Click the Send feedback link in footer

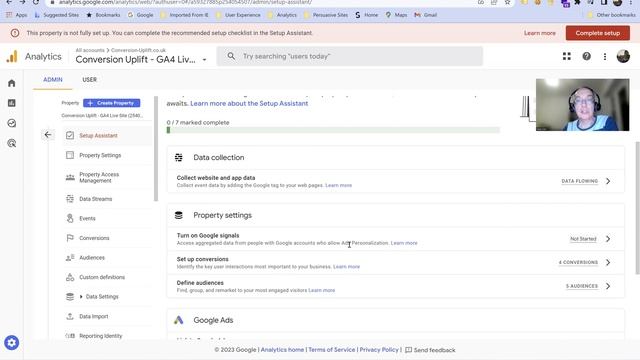coord(430,350)
